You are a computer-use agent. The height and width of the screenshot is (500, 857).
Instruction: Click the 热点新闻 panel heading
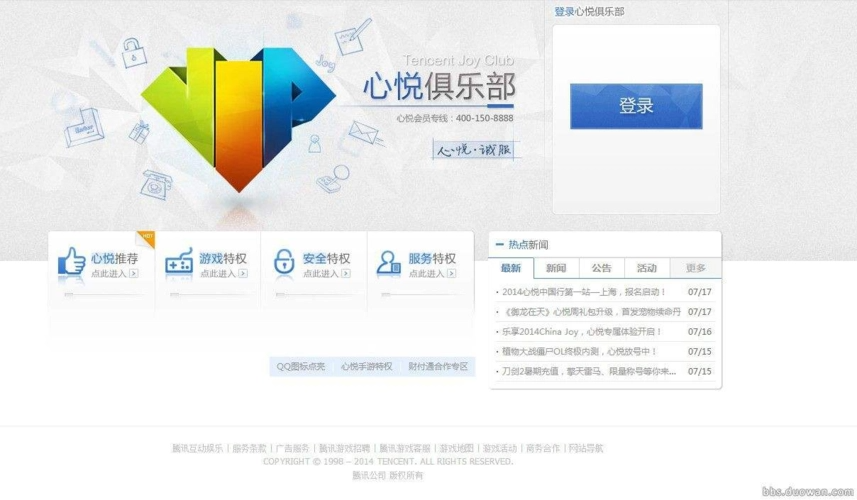coord(528,244)
